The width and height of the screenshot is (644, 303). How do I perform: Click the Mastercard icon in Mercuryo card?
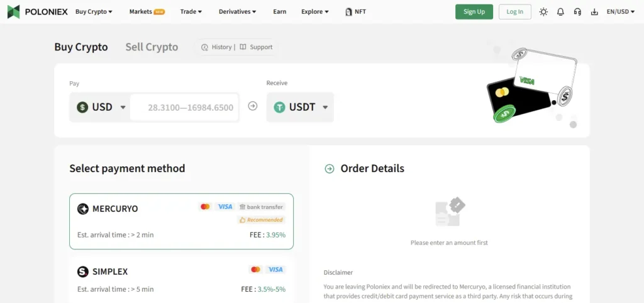pyautogui.click(x=205, y=207)
